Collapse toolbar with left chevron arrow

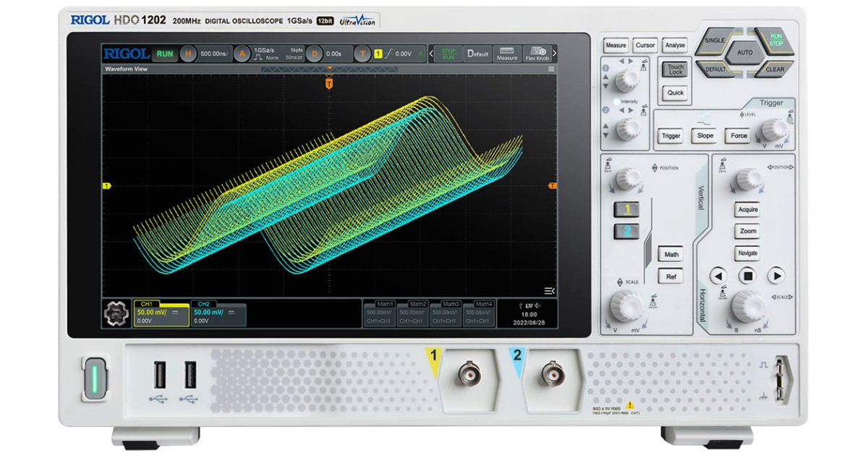click(x=432, y=54)
